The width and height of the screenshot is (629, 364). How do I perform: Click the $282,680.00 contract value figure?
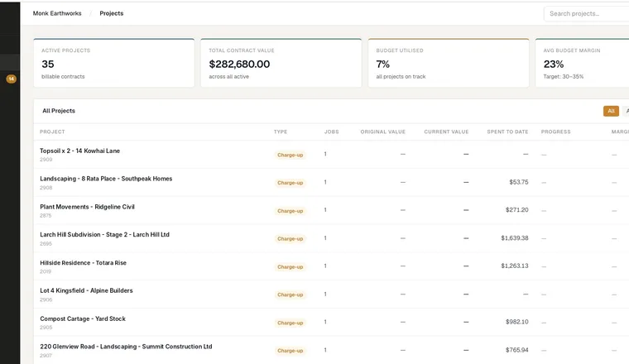(239, 65)
